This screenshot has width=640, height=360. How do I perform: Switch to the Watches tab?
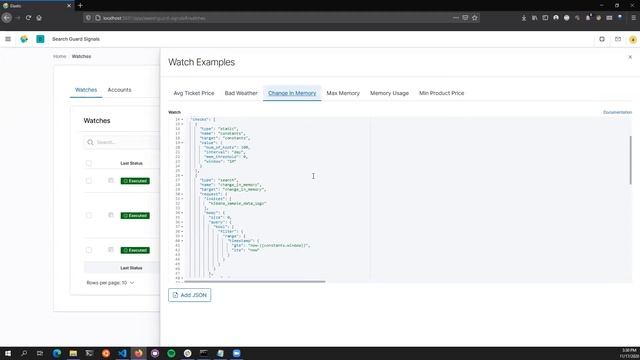click(86, 90)
